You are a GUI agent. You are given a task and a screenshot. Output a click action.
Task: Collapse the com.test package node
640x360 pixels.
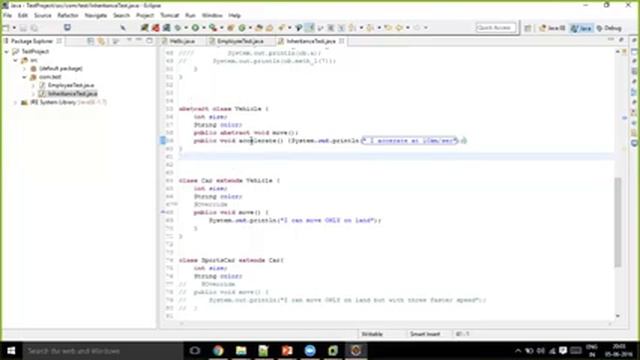coord(24,77)
